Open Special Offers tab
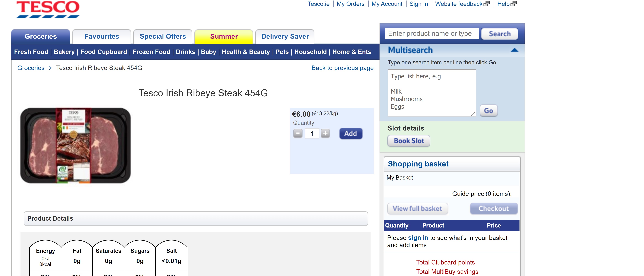Screen dimensions: 644x276 [163, 36]
